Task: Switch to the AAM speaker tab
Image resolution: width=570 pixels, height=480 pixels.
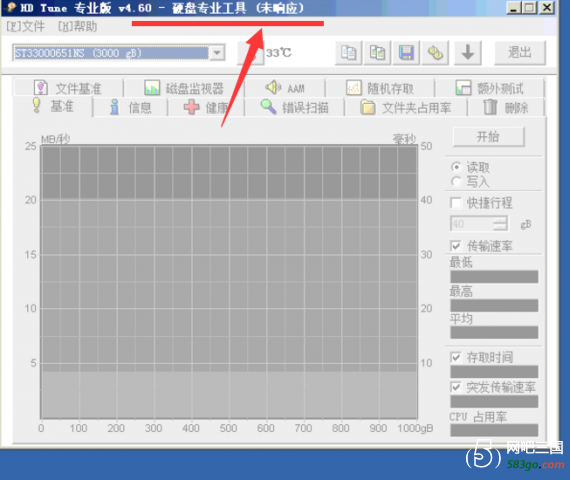Action: 285,88
